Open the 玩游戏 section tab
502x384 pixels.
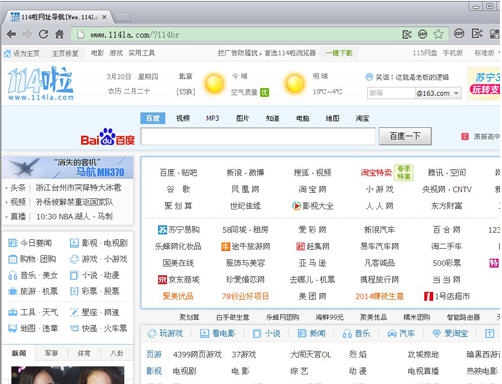[x=166, y=333]
